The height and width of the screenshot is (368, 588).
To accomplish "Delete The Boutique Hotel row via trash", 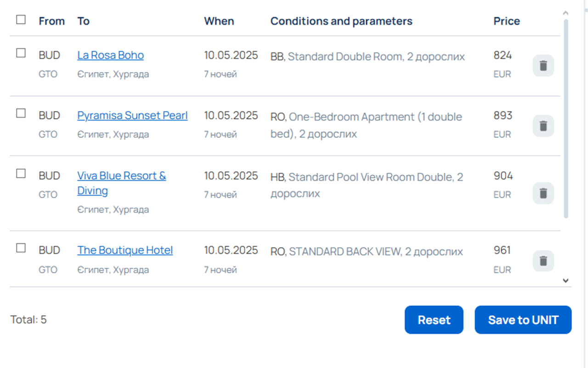I will click(543, 261).
